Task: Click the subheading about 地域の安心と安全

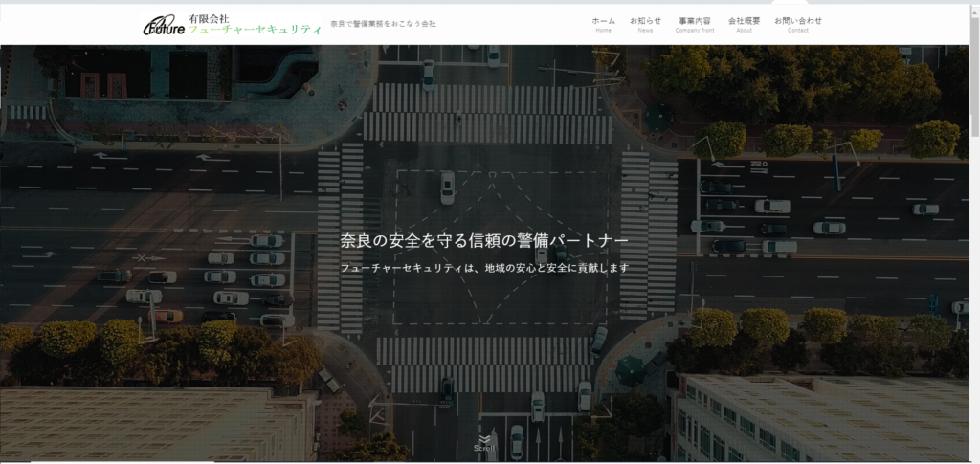Action: pyautogui.click(x=484, y=268)
